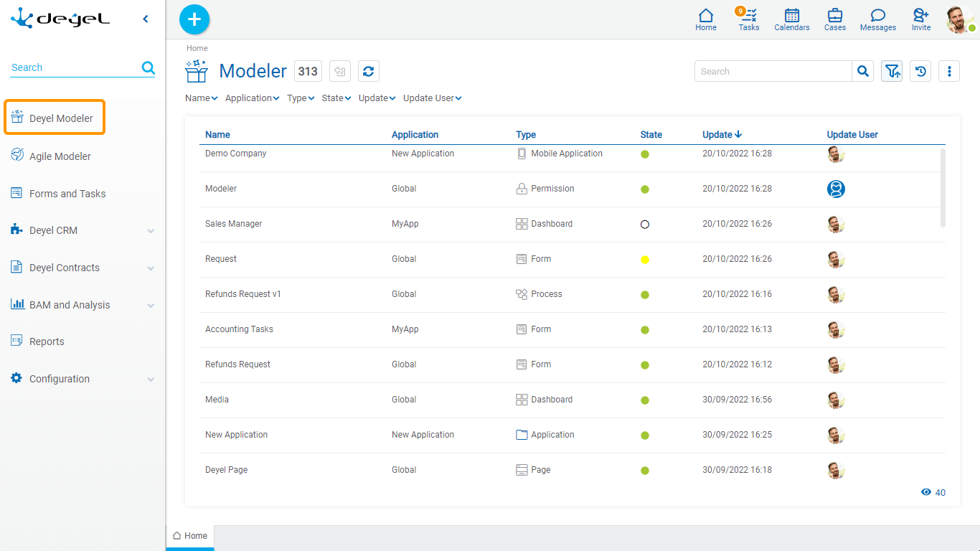
Task: Open the Deyel Page row name
Action: 226,470
